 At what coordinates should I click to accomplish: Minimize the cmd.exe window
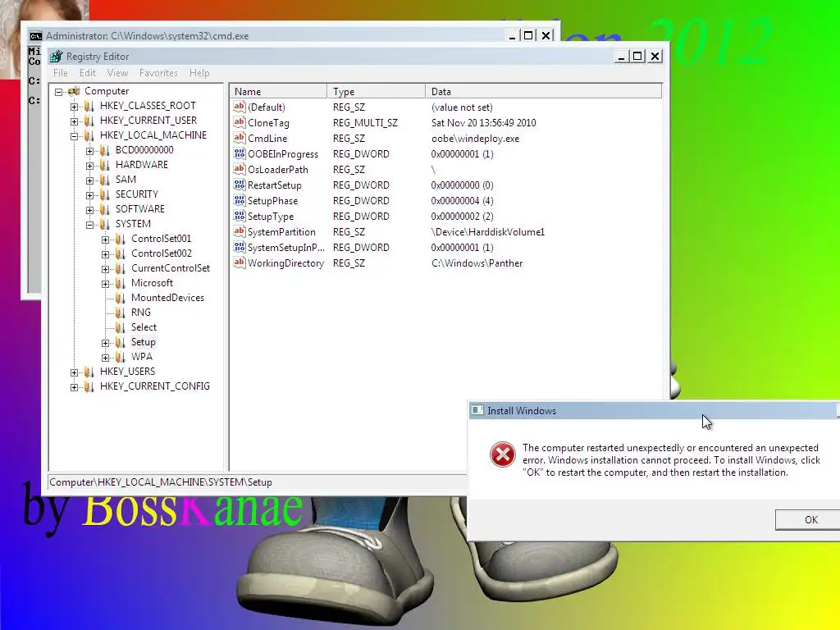click(x=512, y=36)
